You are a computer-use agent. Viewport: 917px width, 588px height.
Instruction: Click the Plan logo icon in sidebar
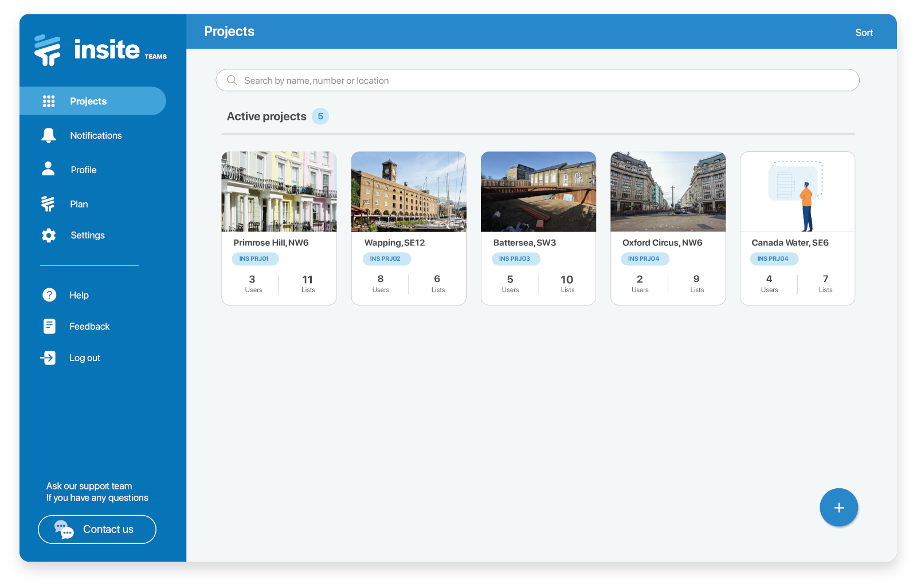(48, 204)
